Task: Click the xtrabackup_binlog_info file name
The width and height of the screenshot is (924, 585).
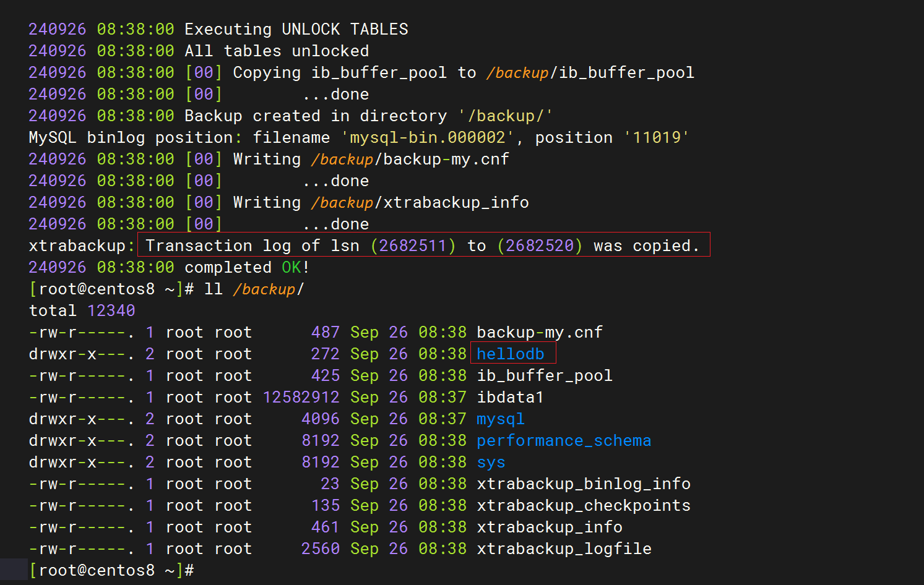Action: pyautogui.click(x=584, y=484)
